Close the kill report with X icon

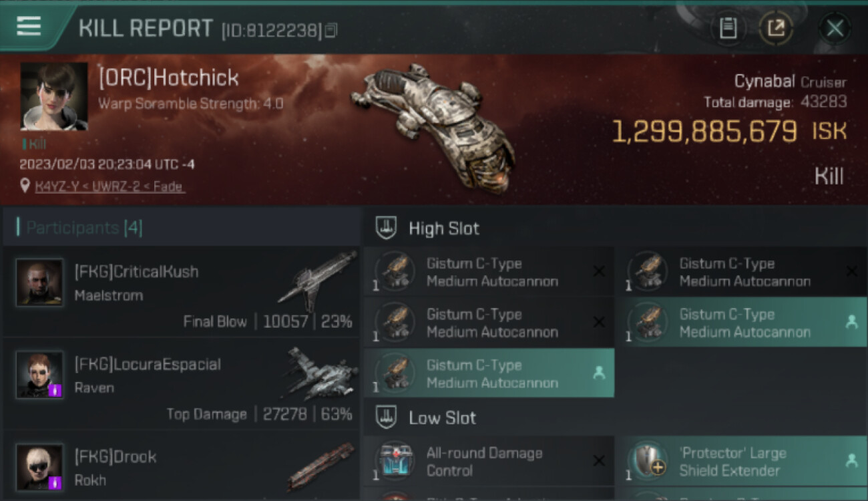point(835,28)
